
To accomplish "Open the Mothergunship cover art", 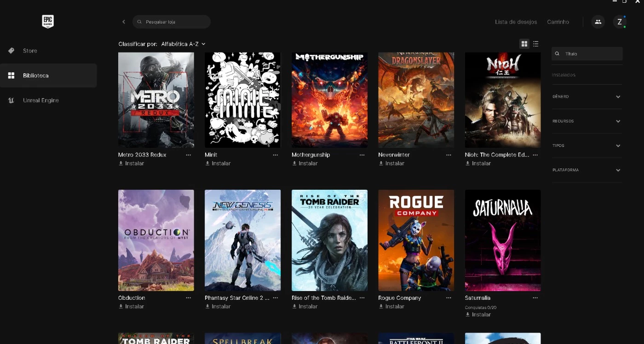I will click(329, 100).
